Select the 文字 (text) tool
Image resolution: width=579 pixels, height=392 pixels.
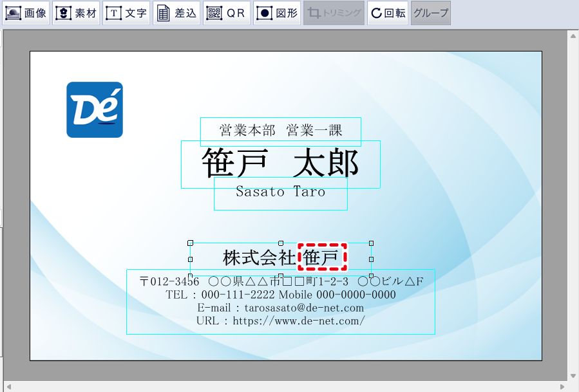(x=126, y=13)
